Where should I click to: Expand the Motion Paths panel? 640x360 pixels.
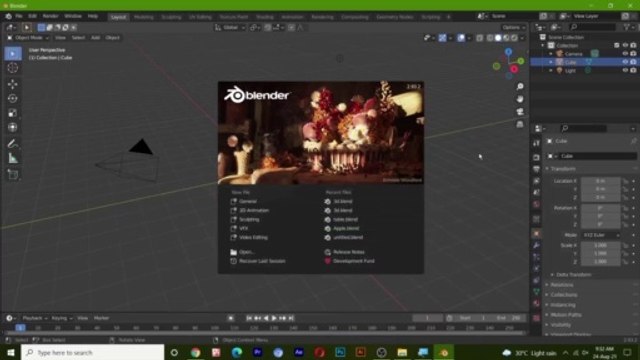pyautogui.click(x=566, y=315)
